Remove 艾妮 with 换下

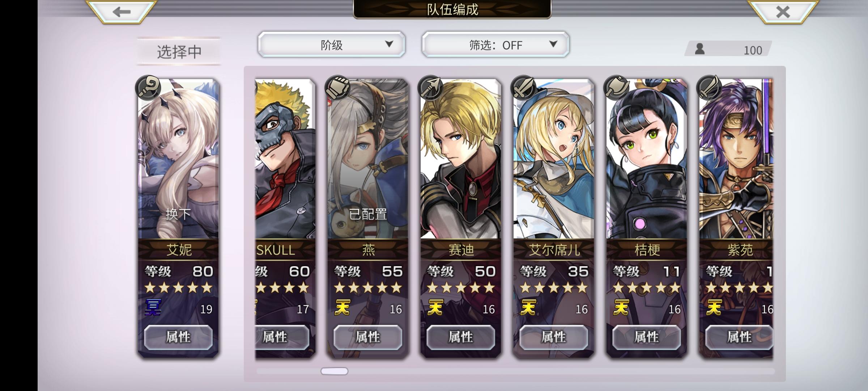click(x=178, y=214)
